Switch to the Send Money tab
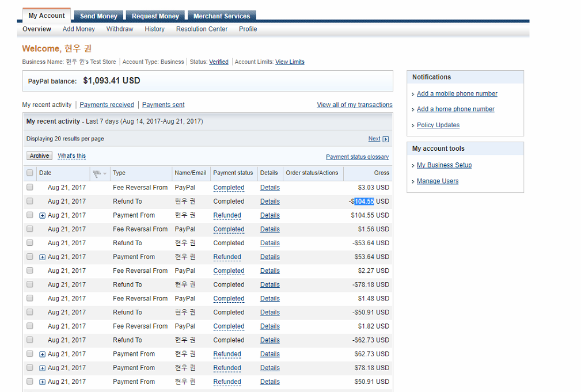Image resolution: width=581 pixels, height=392 pixels. click(x=98, y=16)
